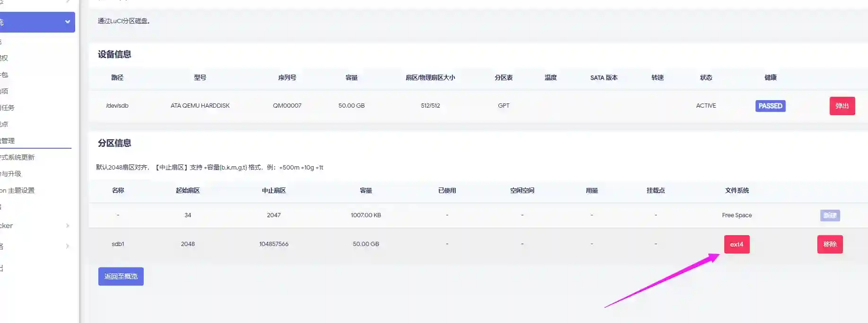Click the SATA 版本 column header
The height and width of the screenshot is (323, 868).
[604, 77]
